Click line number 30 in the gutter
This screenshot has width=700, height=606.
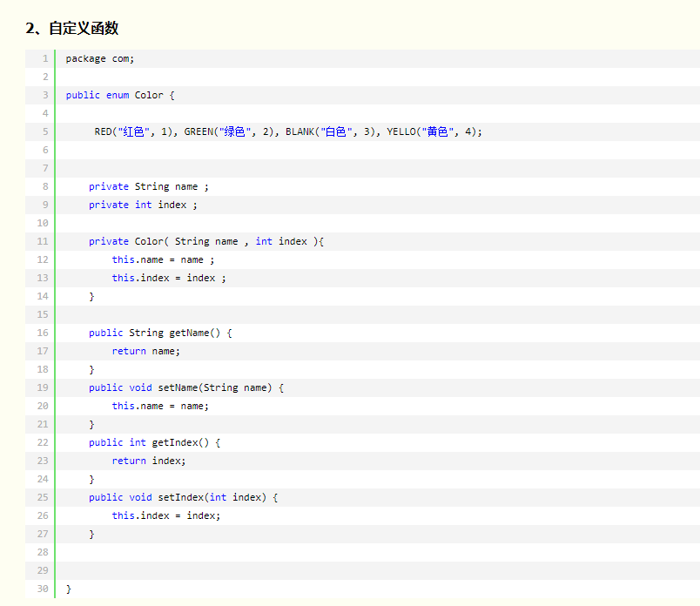(x=43, y=589)
